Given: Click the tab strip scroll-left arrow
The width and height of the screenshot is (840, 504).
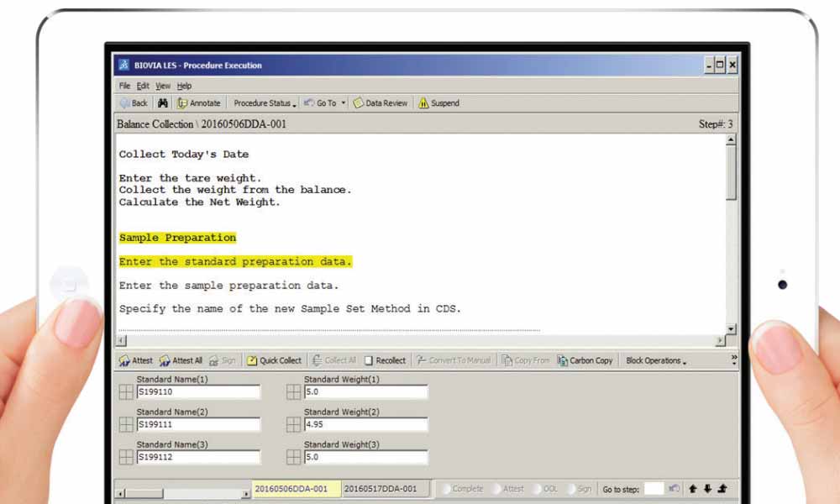Looking at the screenshot, I should [121, 494].
